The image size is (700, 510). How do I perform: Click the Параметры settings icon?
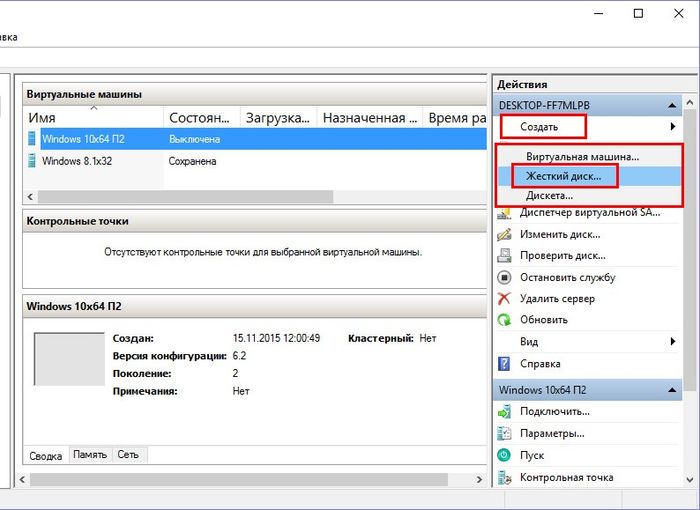(504, 433)
